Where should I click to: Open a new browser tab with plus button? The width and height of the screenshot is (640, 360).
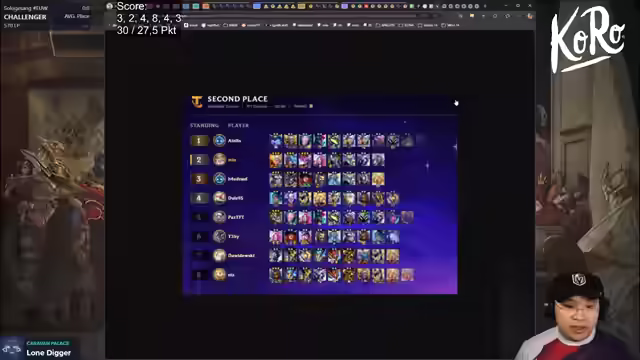coord(485,6)
